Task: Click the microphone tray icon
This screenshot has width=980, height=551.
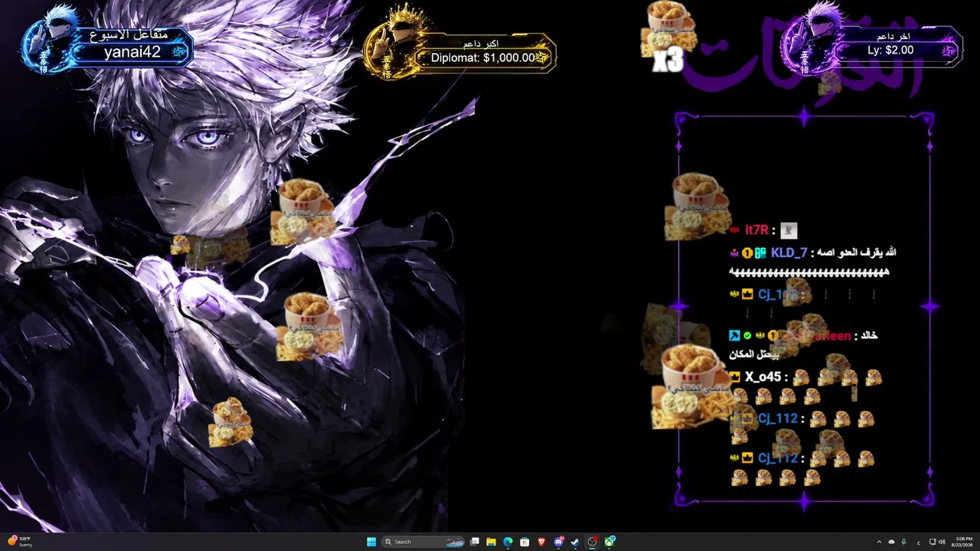Action: click(x=904, y=542)
